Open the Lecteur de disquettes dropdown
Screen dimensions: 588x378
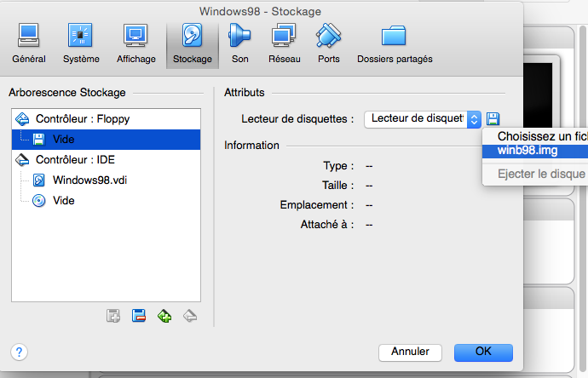[x=423, y=119]
